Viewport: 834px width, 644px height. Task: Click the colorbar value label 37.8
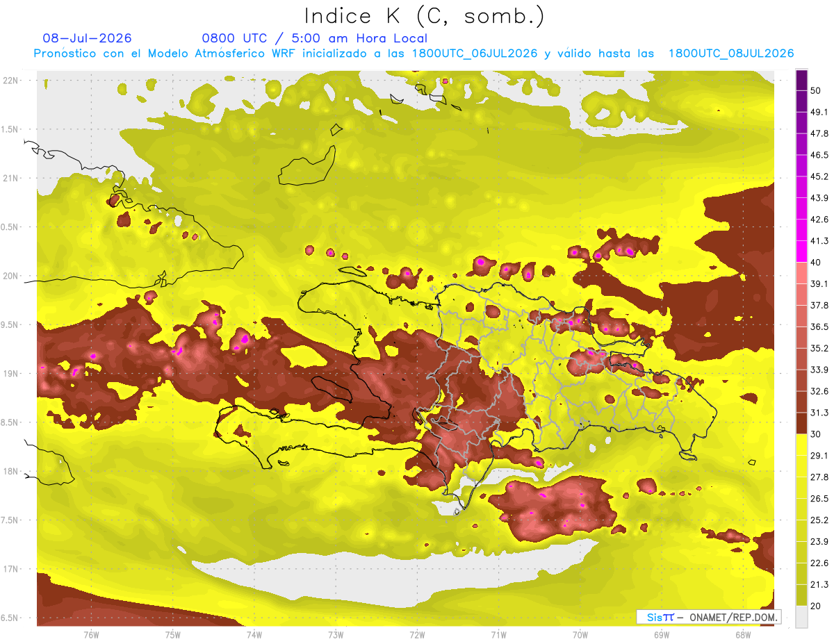pos(818,306)
